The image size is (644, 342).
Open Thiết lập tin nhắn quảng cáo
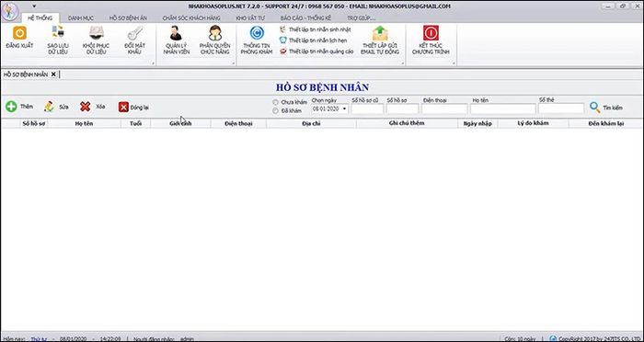(x=316, y=51)
